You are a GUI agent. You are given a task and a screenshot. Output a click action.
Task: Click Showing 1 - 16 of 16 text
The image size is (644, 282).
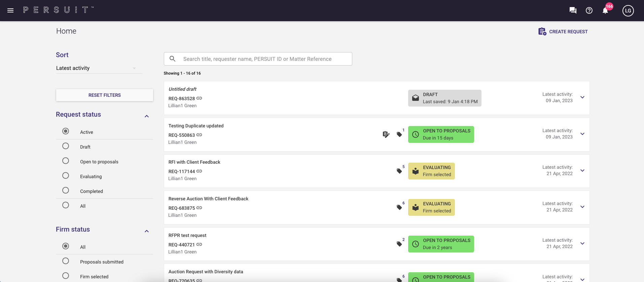(182, 73)
